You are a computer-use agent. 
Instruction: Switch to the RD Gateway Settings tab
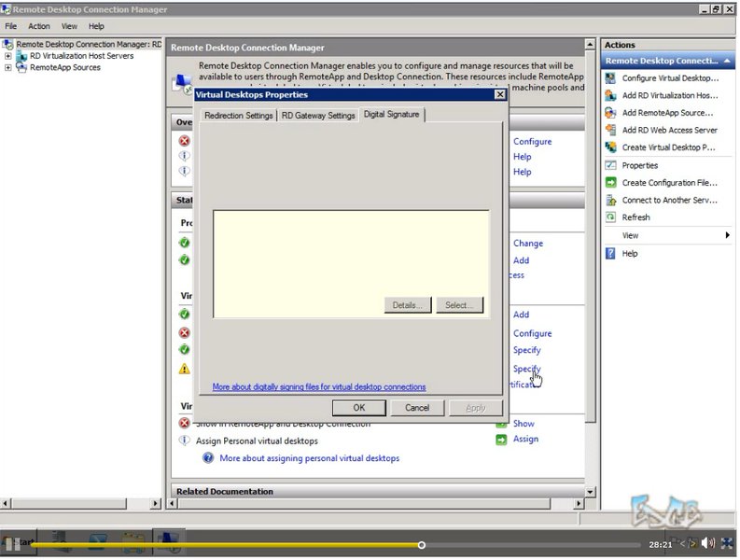[318, 116]
